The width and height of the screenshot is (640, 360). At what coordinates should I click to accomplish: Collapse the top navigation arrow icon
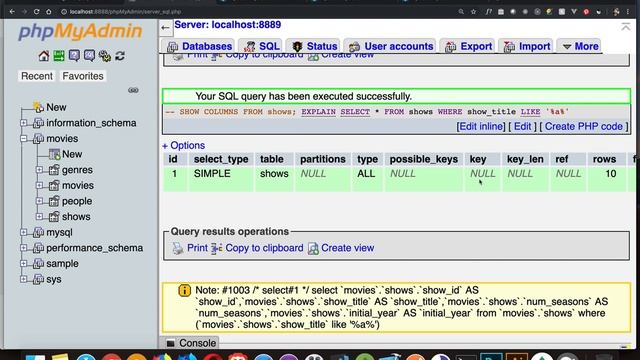(165, 28)
